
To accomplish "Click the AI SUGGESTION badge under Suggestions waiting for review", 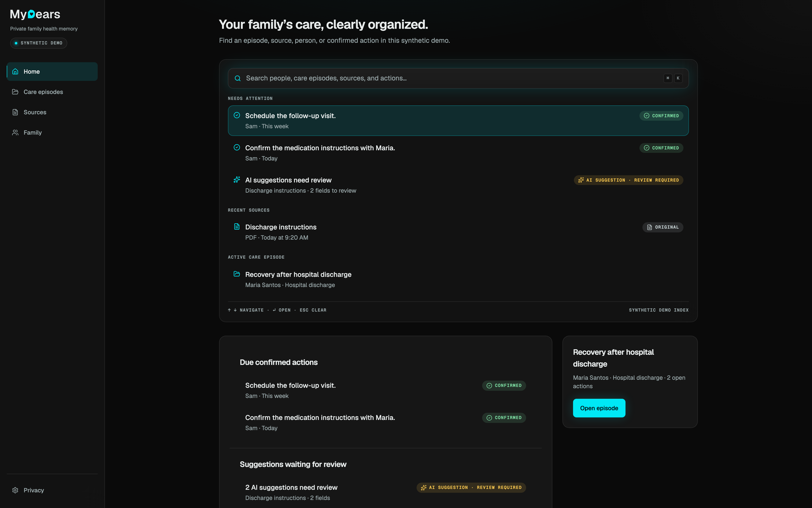I will (471, 487).
